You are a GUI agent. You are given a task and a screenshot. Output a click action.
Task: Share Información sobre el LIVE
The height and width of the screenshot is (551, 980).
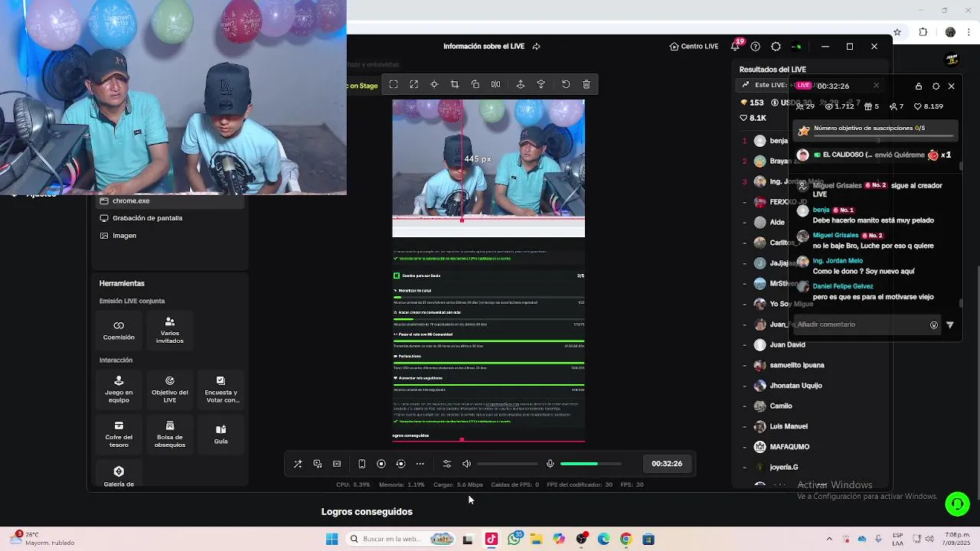pos(536,47)
